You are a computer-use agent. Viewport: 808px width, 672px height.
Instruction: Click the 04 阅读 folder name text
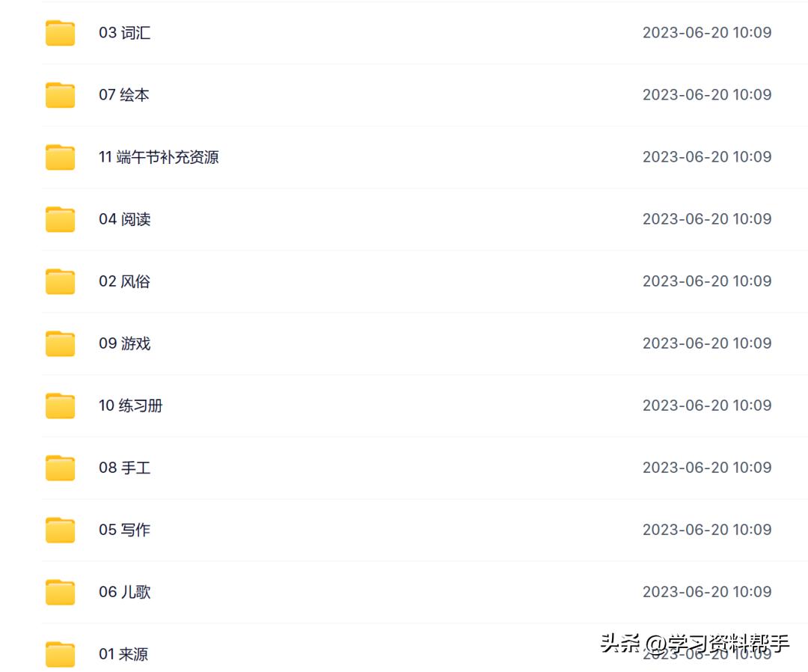click(125, 219)
